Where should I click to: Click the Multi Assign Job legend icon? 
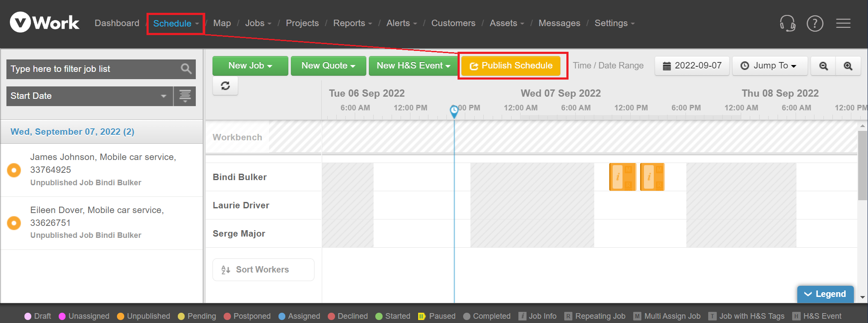(638, 316)
